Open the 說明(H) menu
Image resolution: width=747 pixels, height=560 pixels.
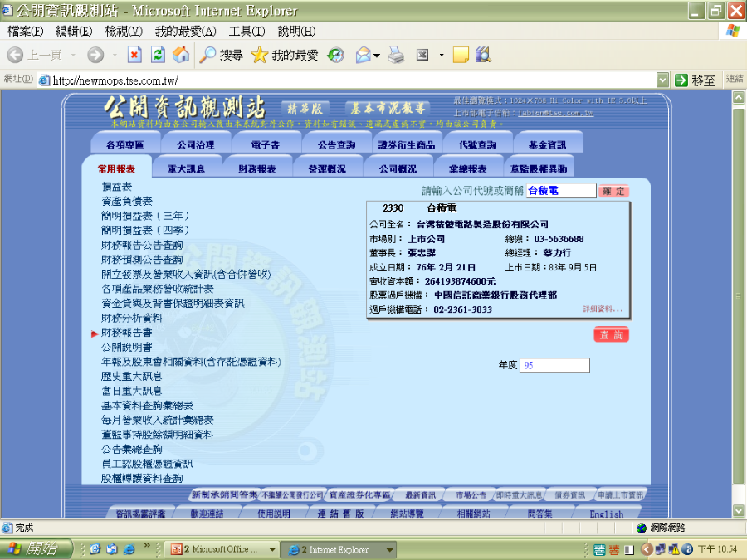click(x=296, y=32)
